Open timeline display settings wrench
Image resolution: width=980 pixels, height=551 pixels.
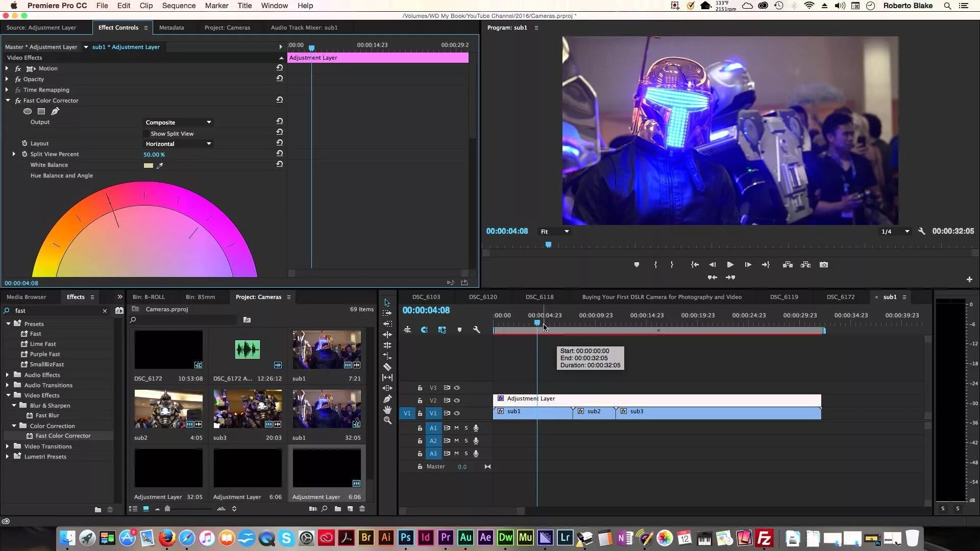[x=476, y=330]
